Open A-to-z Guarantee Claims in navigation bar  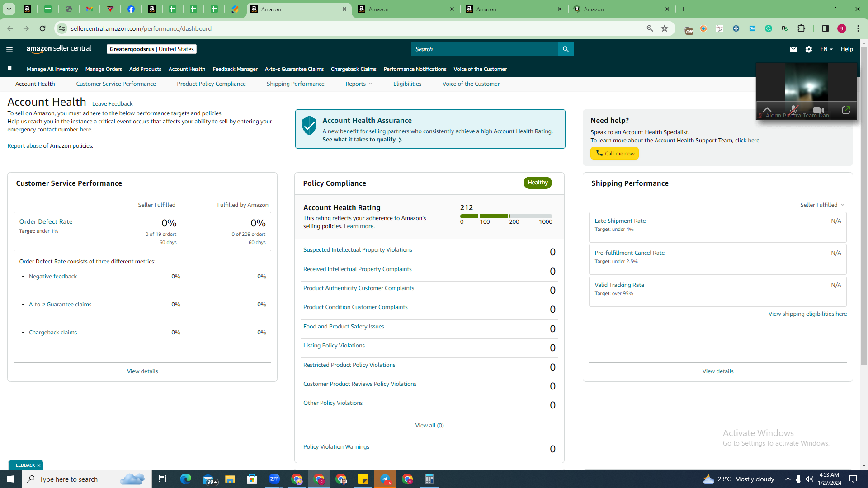tap(294, 69)
